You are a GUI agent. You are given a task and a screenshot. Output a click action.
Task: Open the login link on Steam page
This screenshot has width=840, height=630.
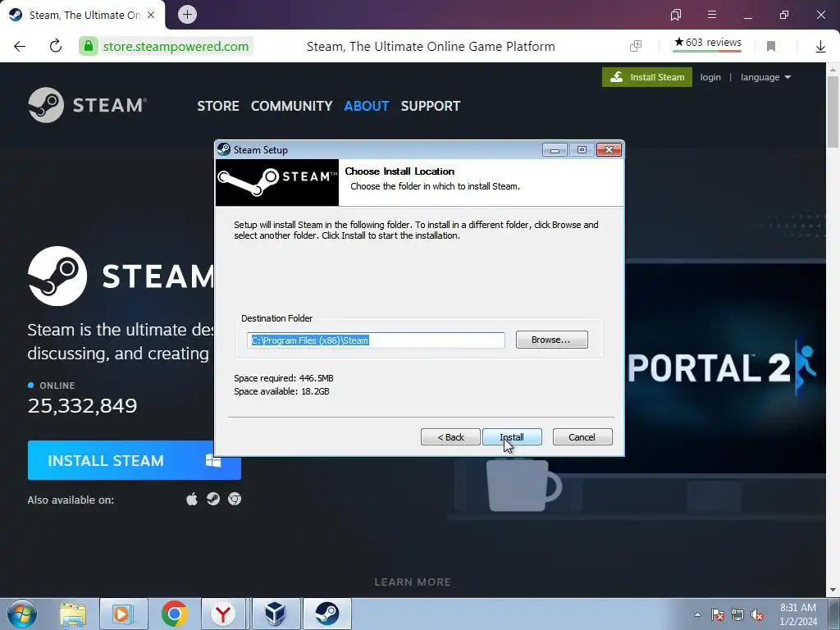click(710, 77)
